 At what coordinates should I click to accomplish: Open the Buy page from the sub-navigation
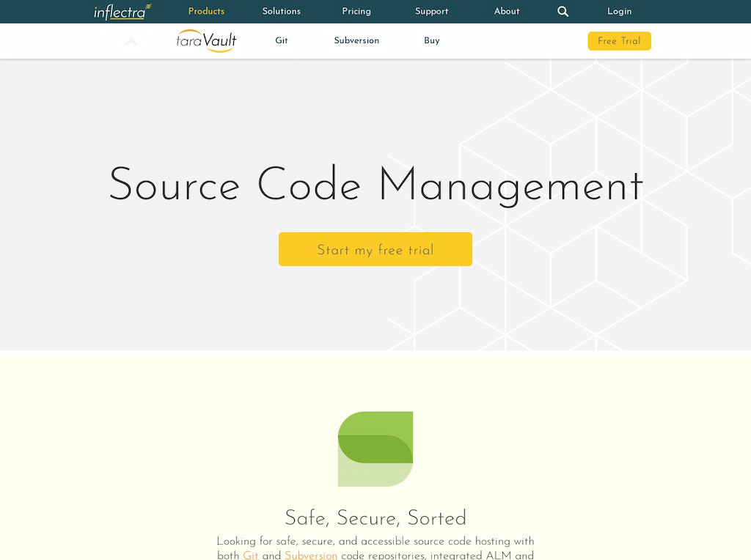click(x=432, y=41)
